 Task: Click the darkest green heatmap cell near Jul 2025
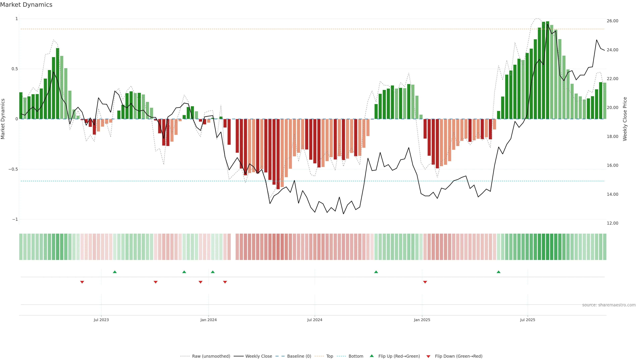click(548, 247)
